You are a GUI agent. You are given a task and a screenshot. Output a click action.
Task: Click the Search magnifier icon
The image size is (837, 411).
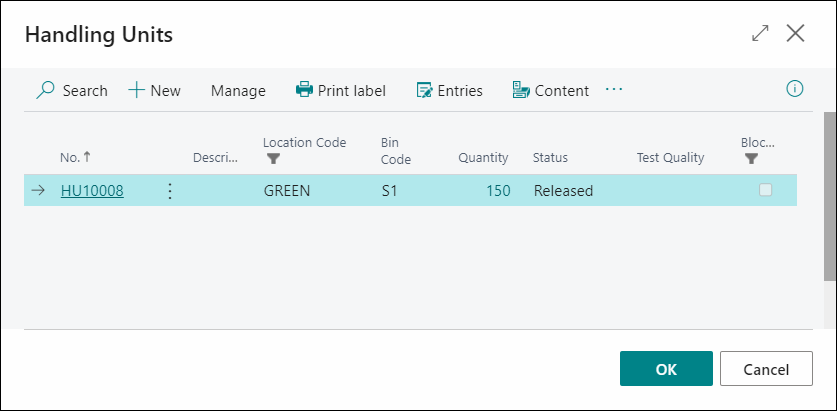click(45, 90)
